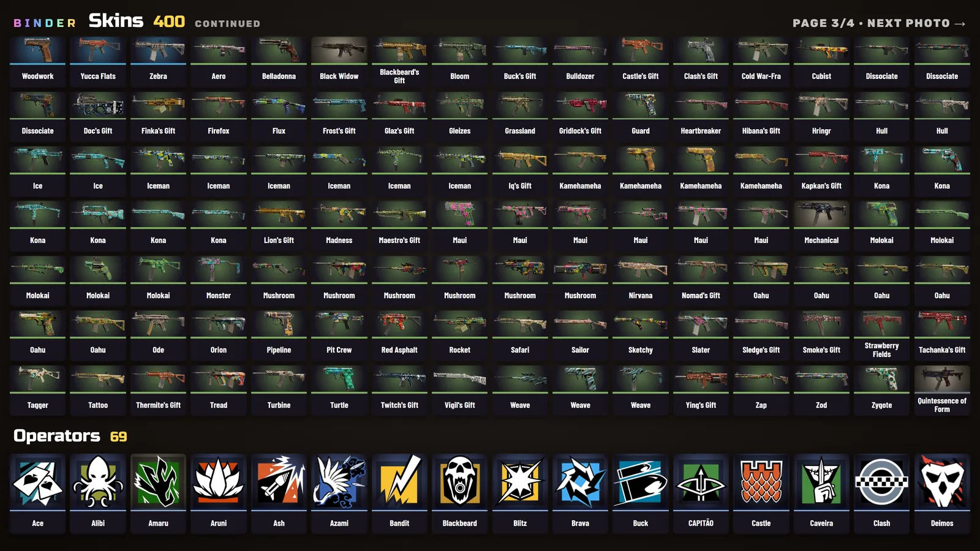This screenshot has height=551, width=980.
Task: Pick the Bandit operator icon
Action: tap(399, 482)
